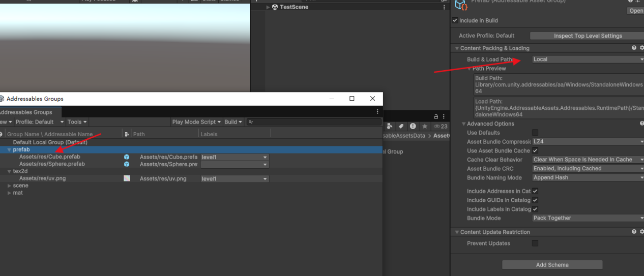This screenshot has width=644, height=276.
Task: Toggle the Include GUIDs in Catalog checkbox
Action: coord(535,200)
